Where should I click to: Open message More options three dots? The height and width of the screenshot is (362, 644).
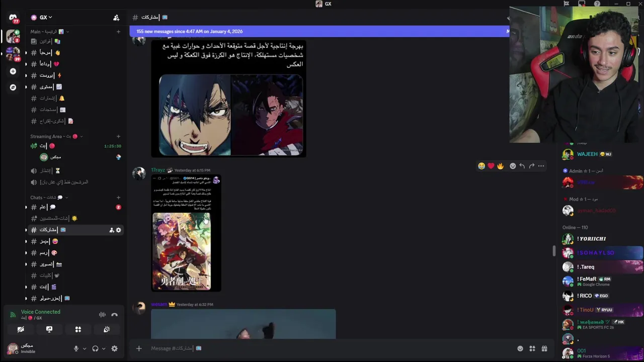point(541,166)
